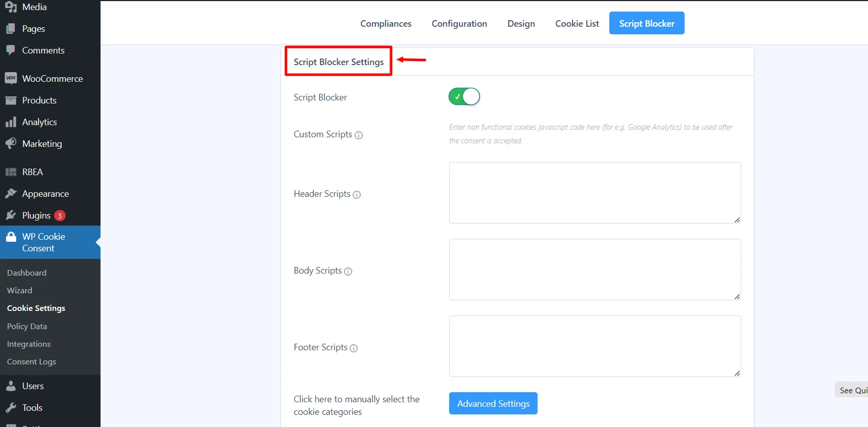Click the Footer Scripts label text
This screenshot has height=427, width=868.
[x=320, y=347]
